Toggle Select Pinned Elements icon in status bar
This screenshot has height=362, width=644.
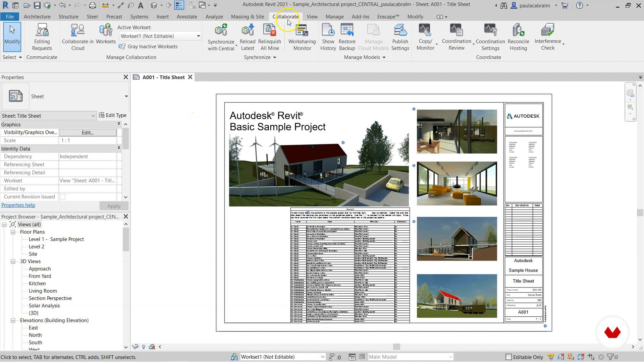(x=571, y=357)
